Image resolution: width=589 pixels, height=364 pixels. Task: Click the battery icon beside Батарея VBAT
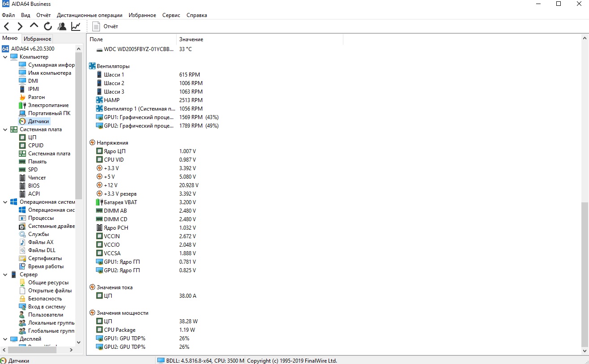(x=100, y=202)
